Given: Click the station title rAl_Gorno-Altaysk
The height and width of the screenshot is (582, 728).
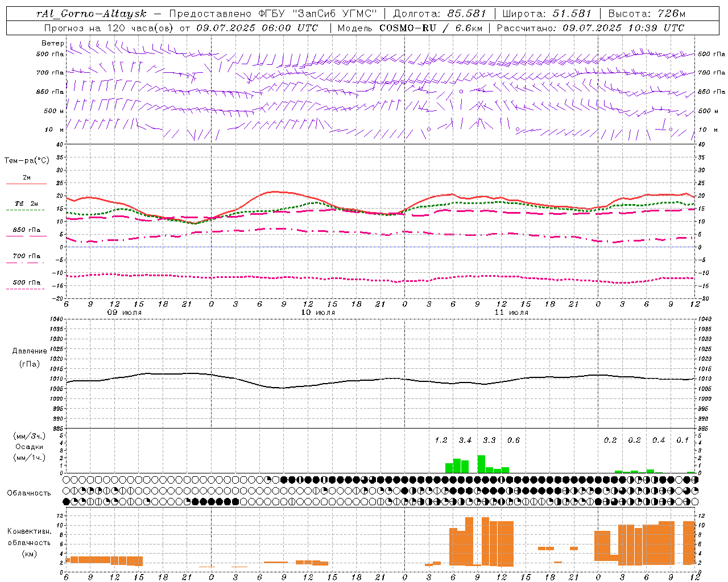Looking at the screenshot, I should [92, 14].
